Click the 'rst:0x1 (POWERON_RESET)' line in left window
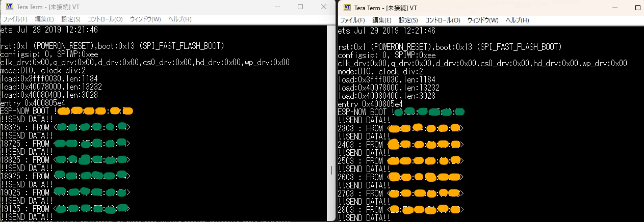The height and width of the screenshot is (222, 644). (113, 47)
